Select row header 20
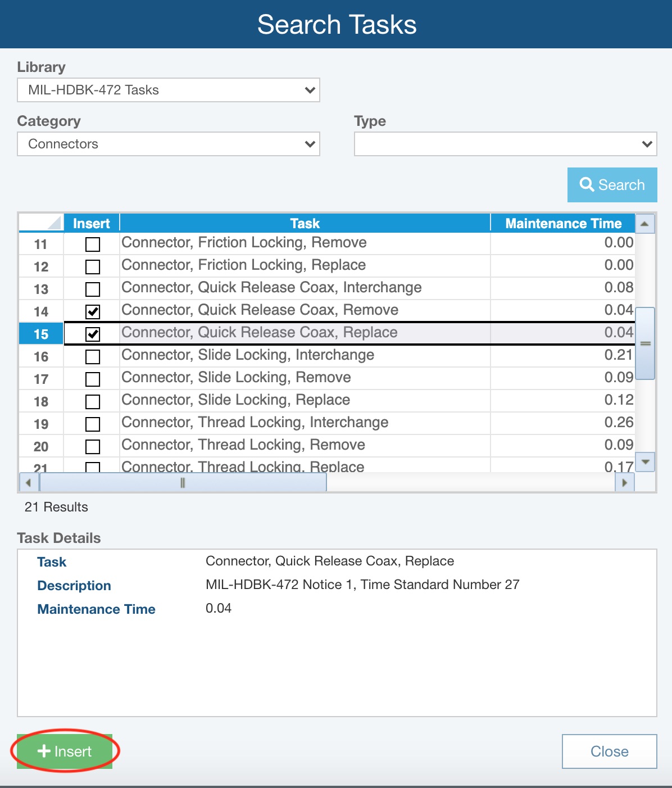Screen dimensions: 672x788 point(41,446)
